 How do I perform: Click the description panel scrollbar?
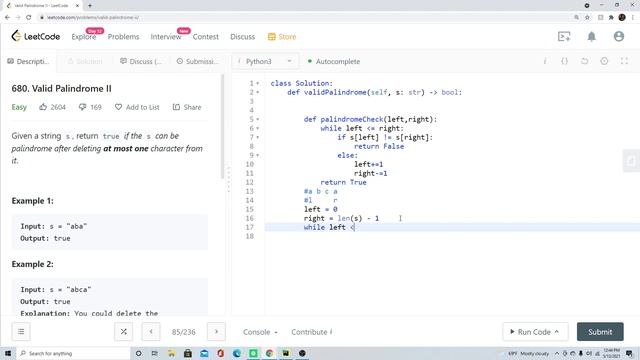point(222,127)
